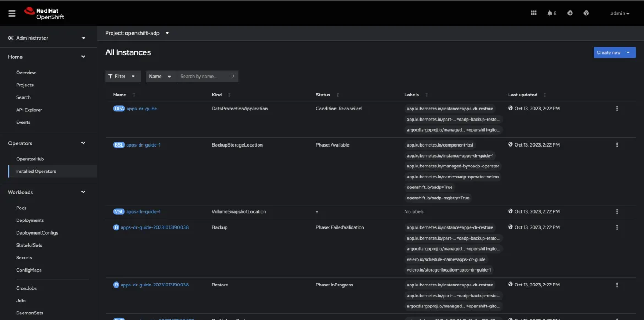Open the kebab menu for apps-dr-guide DataProtectionApplication

(x=616, y=108)
